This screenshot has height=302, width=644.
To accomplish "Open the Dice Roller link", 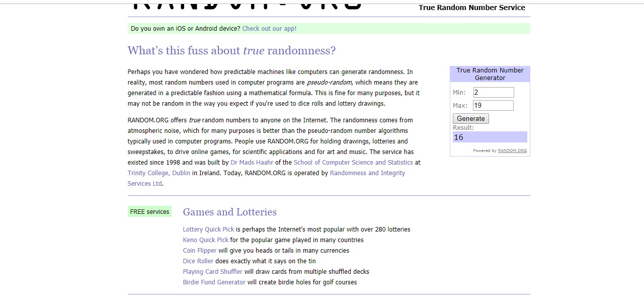I will (198, 261).
